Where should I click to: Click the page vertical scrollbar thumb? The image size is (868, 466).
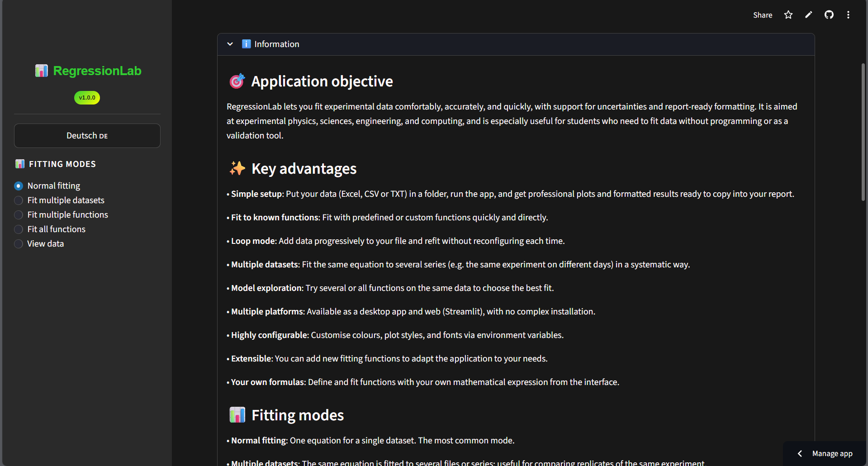pyautogui.click(x=863, y=132)
